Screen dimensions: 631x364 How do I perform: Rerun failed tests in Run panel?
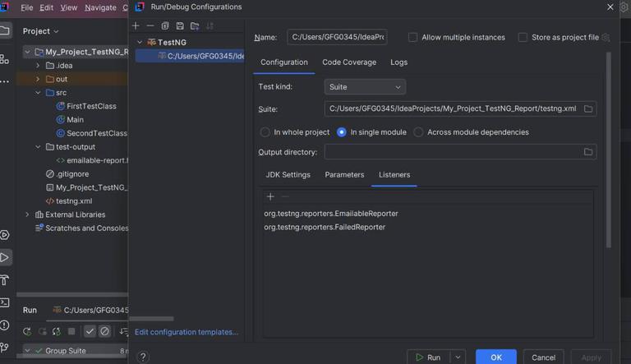42,331
